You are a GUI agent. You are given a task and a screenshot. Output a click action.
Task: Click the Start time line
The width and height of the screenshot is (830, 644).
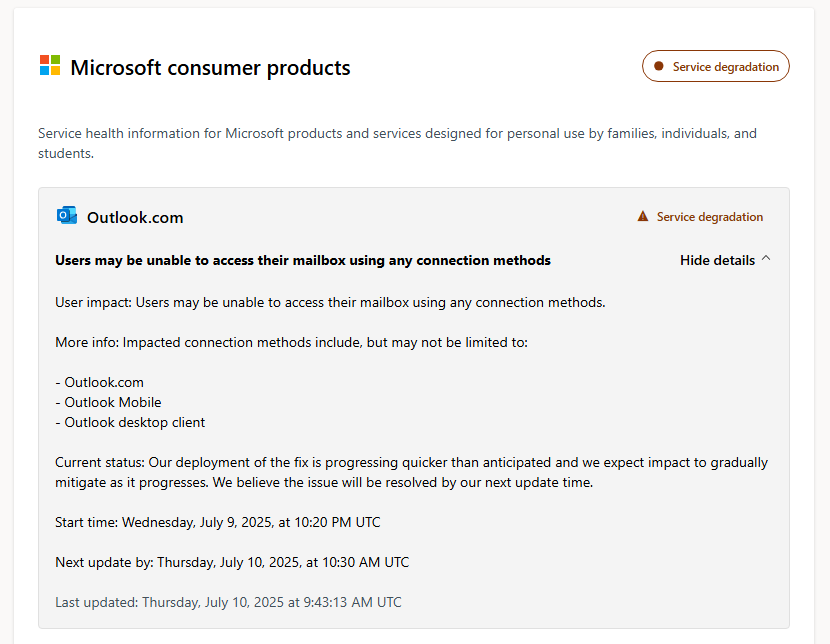pos(218,522)
